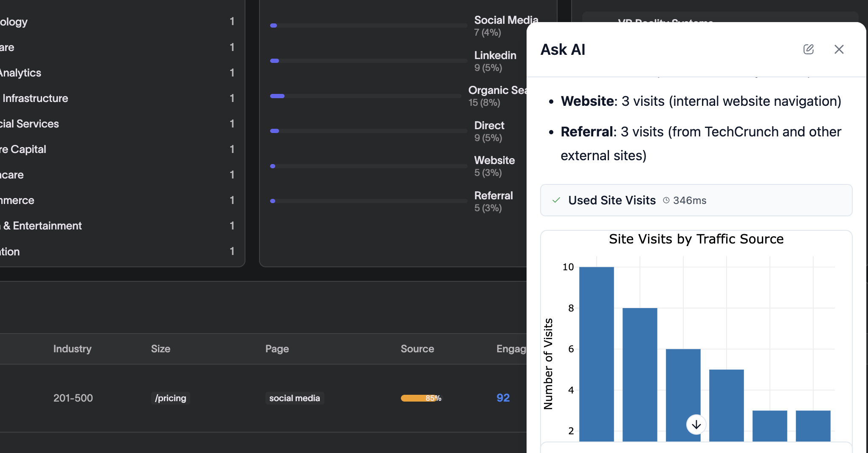Click the tallest bar in the traffic chart
868x453 pixels.
point(596,354)
